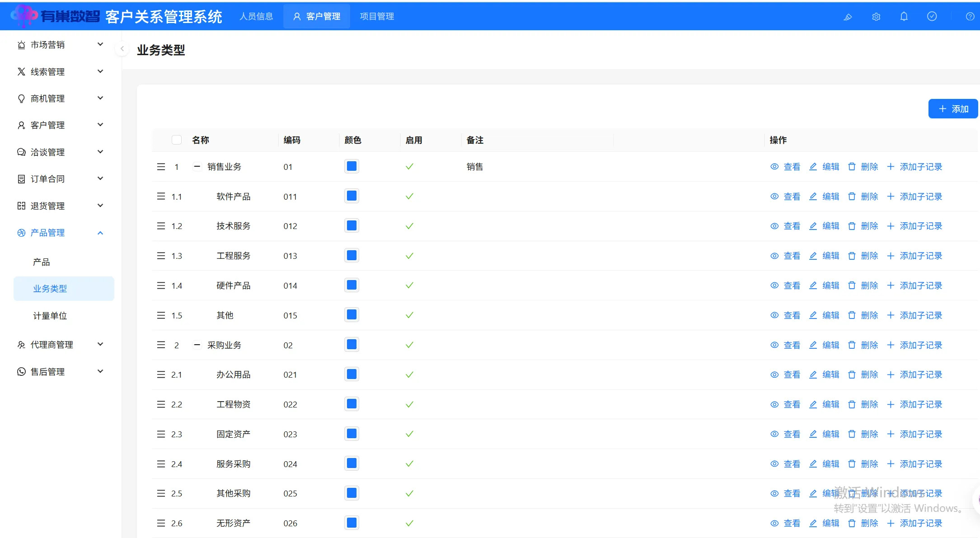Collapse the 销售业务 tree row
The width and height of the screenshot is (980, 538).
[x=197, y=167]
